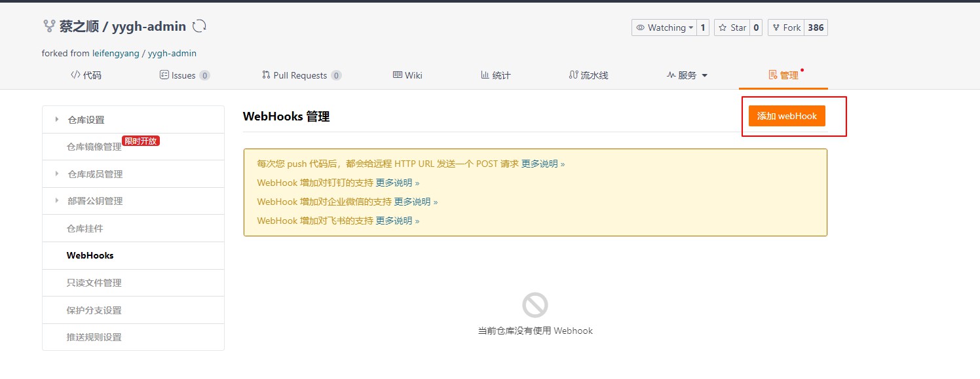Open the 蔡之顺 owner link
980x379 pixels.
tap(79, 27)
